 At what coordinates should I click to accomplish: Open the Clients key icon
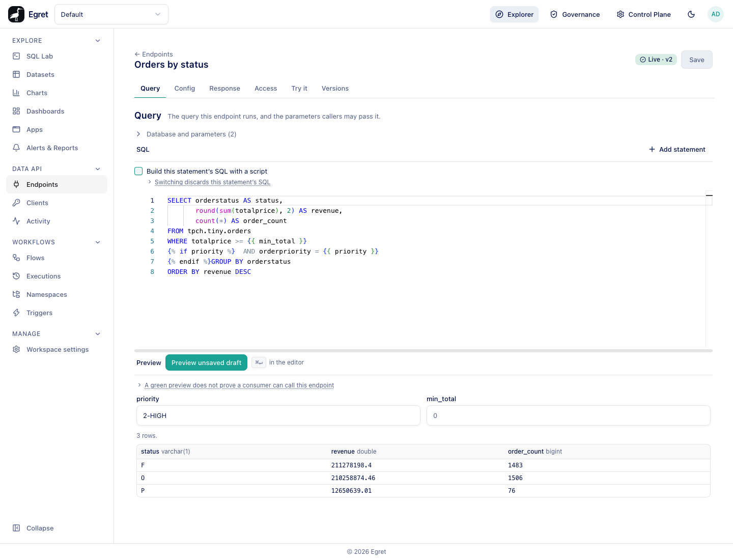16,203
